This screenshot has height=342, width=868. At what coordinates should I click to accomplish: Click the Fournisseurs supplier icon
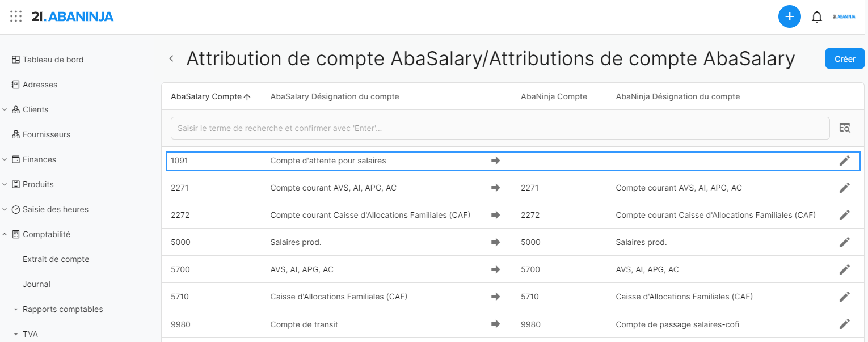click(16, 134)
